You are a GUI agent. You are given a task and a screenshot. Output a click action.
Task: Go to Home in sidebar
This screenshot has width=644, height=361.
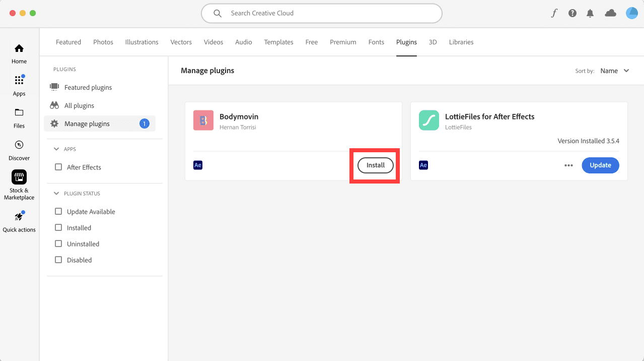coord(19,54)
